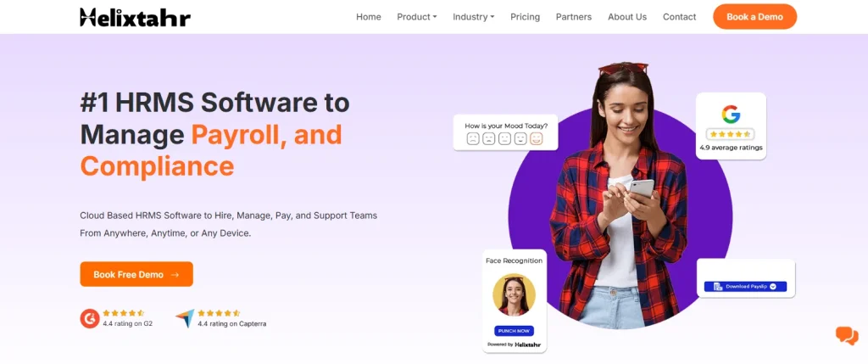Go to the Pricing page
The image size is (868, 364).
coord(525,17)
